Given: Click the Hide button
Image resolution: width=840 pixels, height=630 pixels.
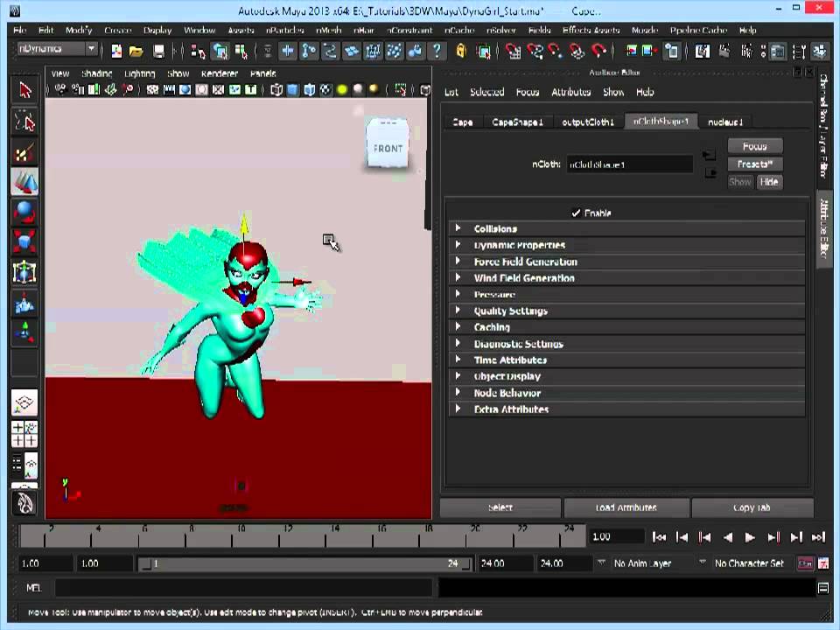Looking at the screenshot, I should click(x=769, y=182).
